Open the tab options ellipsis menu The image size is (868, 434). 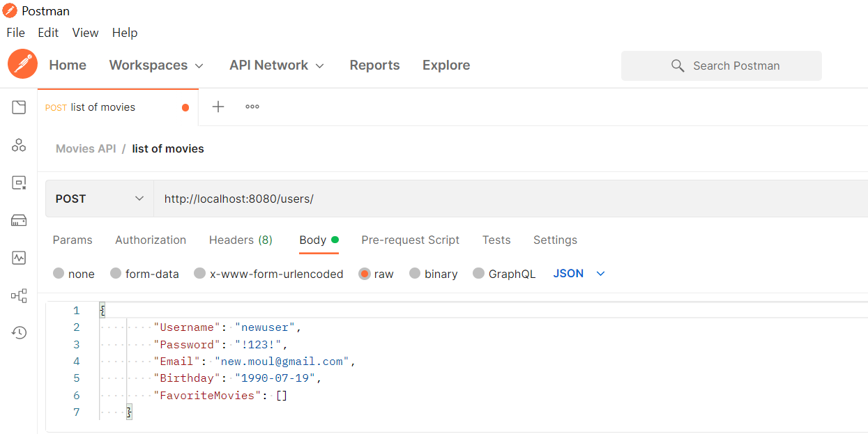tap(252, 107)
